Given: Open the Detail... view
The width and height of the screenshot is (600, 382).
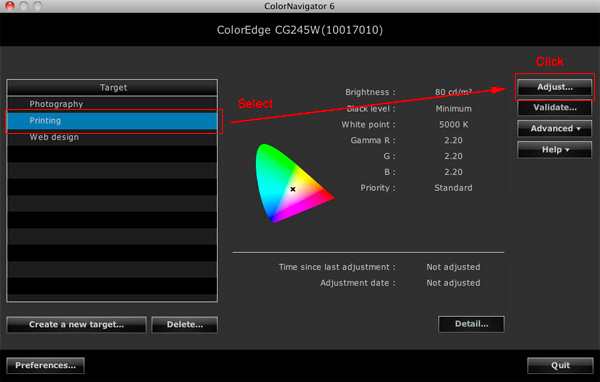Looking at the screenshot, I should click(x=471, y=324).
